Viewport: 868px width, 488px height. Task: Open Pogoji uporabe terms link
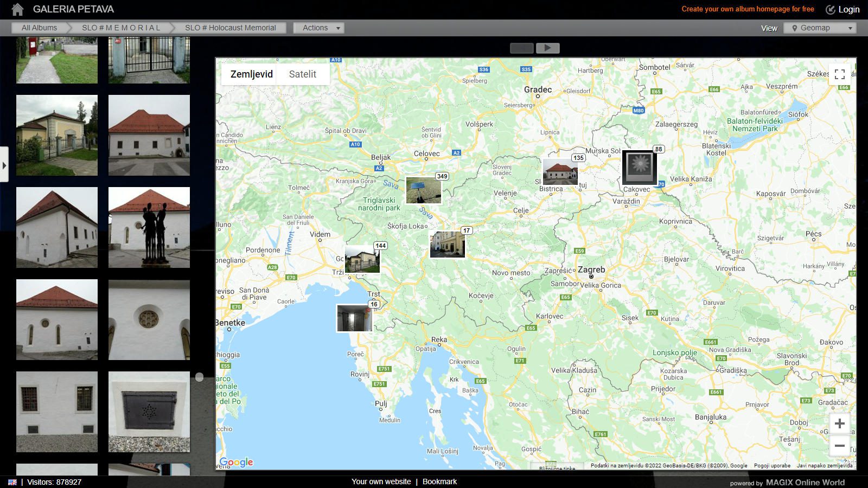(x=772, y=465)
